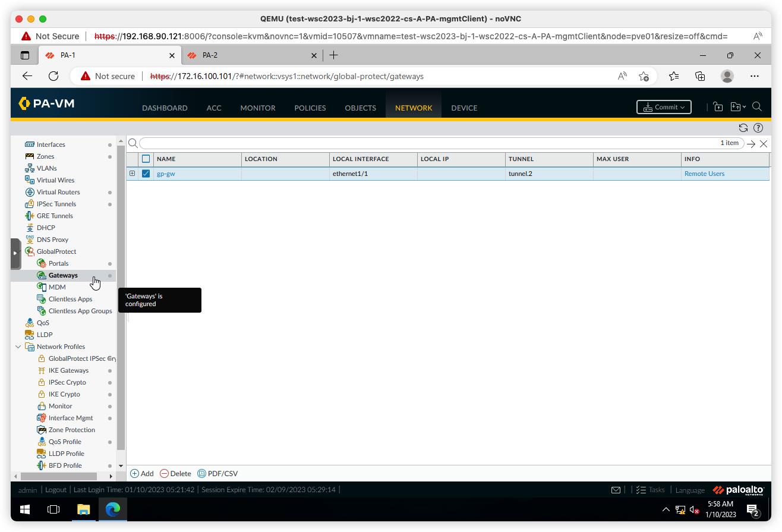Viewport: 782px width, 532px height.
Task: Click the PA-VM global search magnifier
Action: (x=757, y=107)
